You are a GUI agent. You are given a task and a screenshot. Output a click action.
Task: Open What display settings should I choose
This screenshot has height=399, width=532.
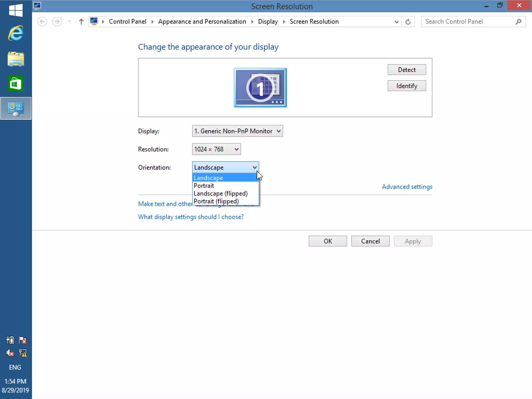pos(191,217)
